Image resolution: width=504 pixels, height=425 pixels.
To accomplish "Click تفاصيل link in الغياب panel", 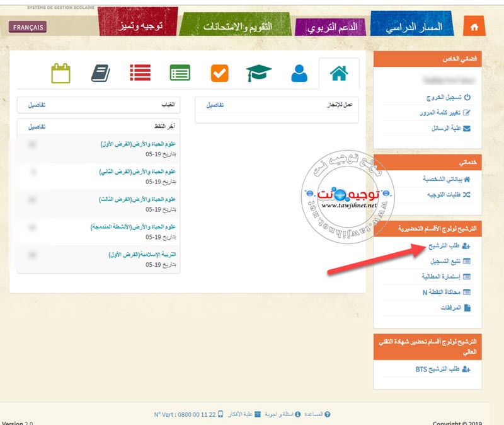I will pyautogui.click(x=37, y=104).
